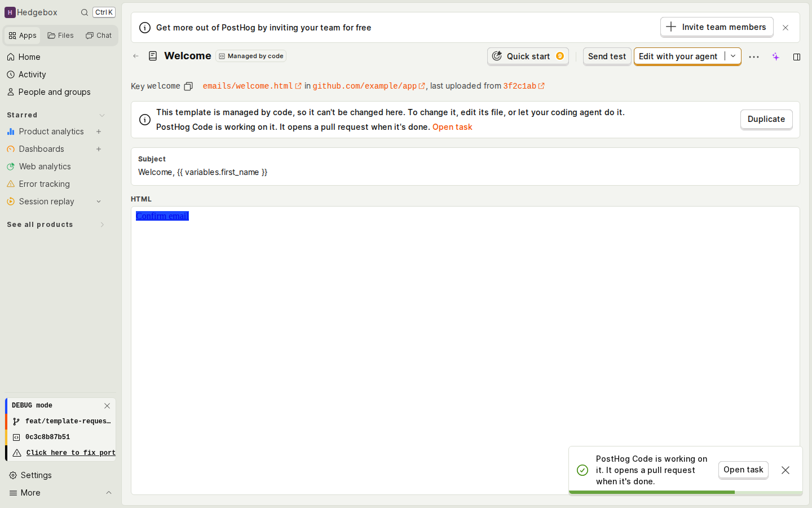Click Open task in managed notice
Screen dimensions: 812x508
tap(452, 127)
